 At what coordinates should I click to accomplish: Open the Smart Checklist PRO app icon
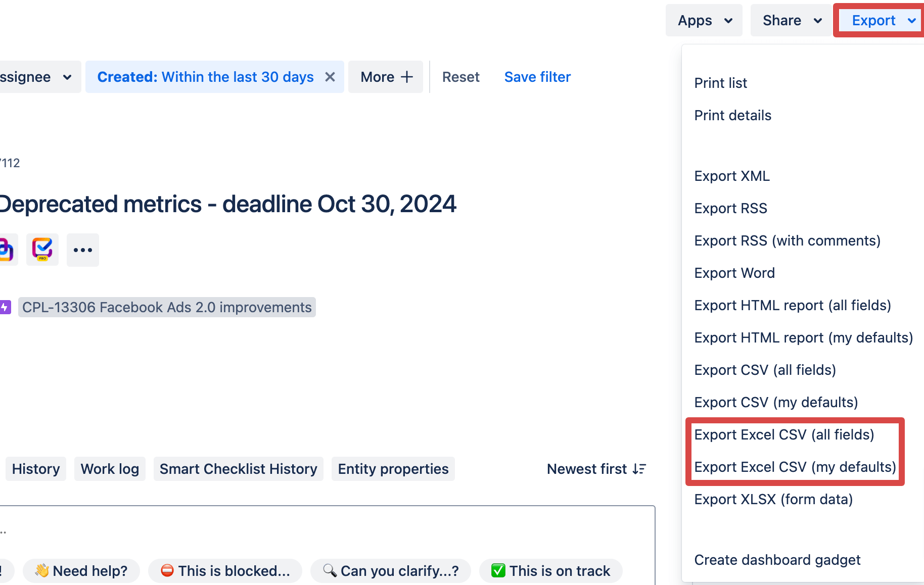[x=42, y=249]
